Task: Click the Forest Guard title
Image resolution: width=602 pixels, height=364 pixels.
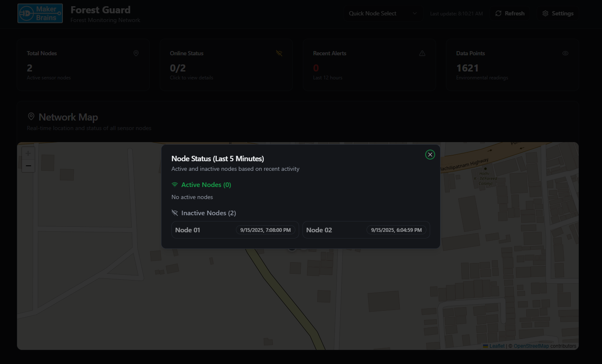Action: click(101, 10)
